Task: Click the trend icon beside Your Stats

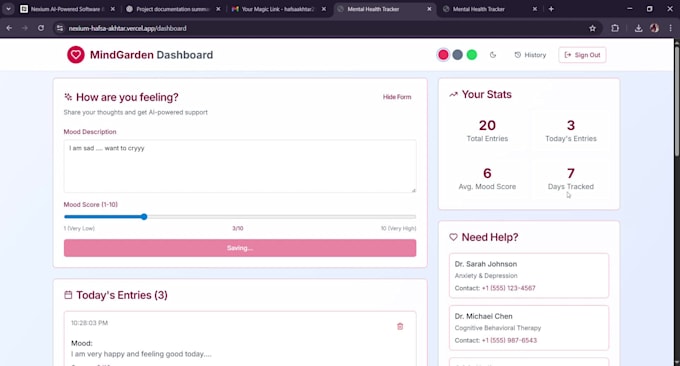Action: pos(453,94)
